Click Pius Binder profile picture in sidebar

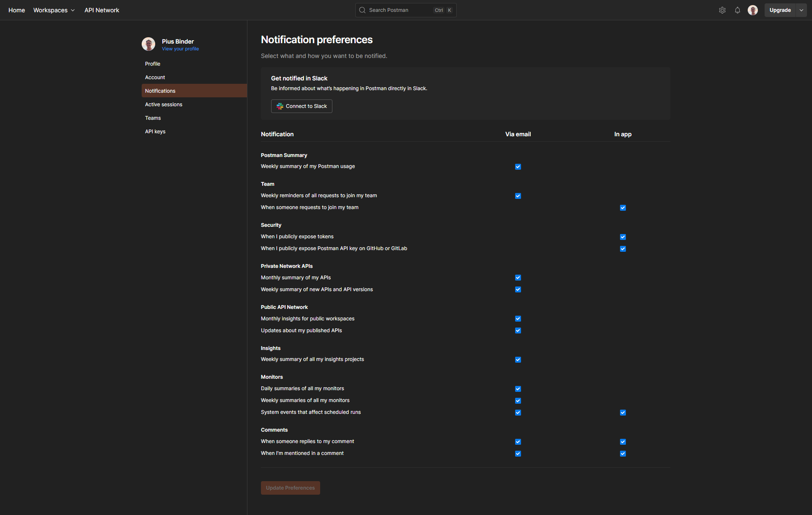point(148,44)
